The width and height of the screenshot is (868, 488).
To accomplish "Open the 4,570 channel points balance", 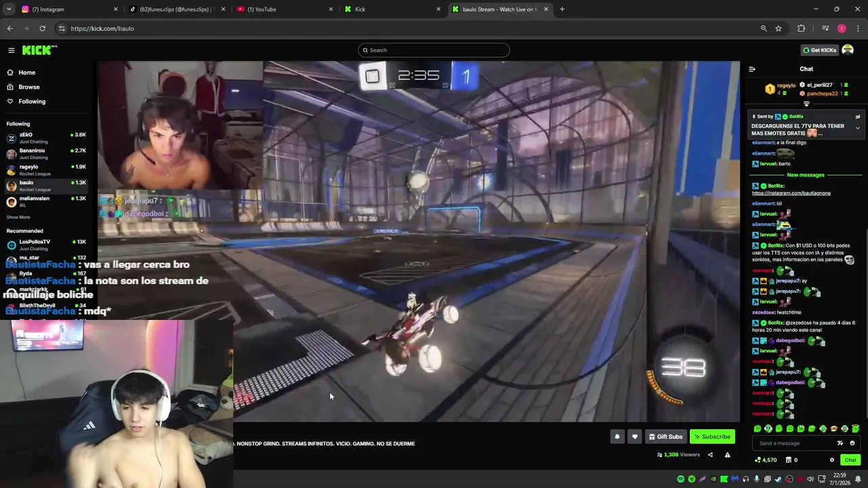I will coord(766,460).
